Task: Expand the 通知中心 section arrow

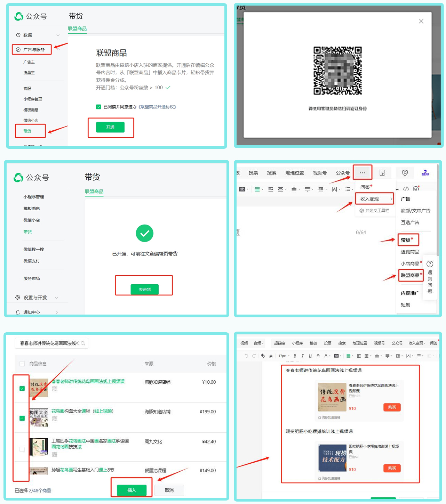Action: (x=57, y=312)
